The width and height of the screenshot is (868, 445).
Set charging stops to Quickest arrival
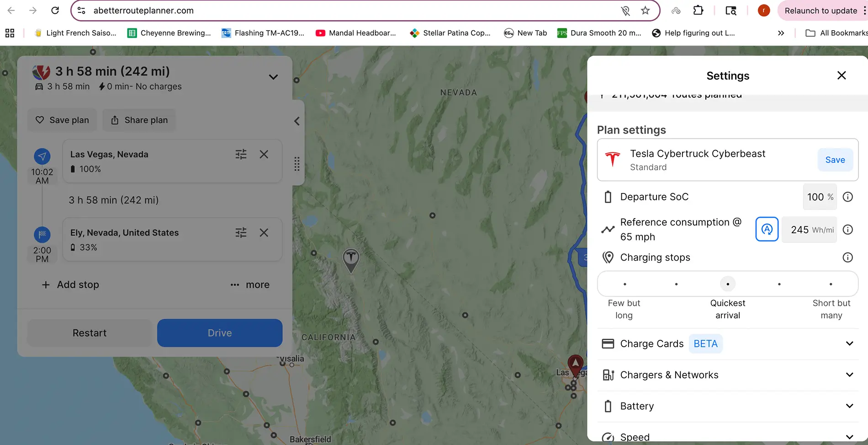click(x=728, y=284)
